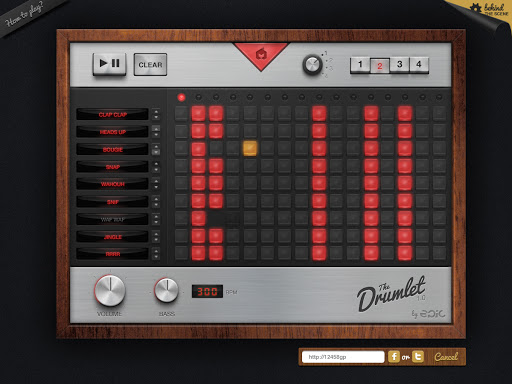The height and width of the screenshot is (384, 512).
Task: Click the 300 BPM tempo display
Action: (207, 292)
